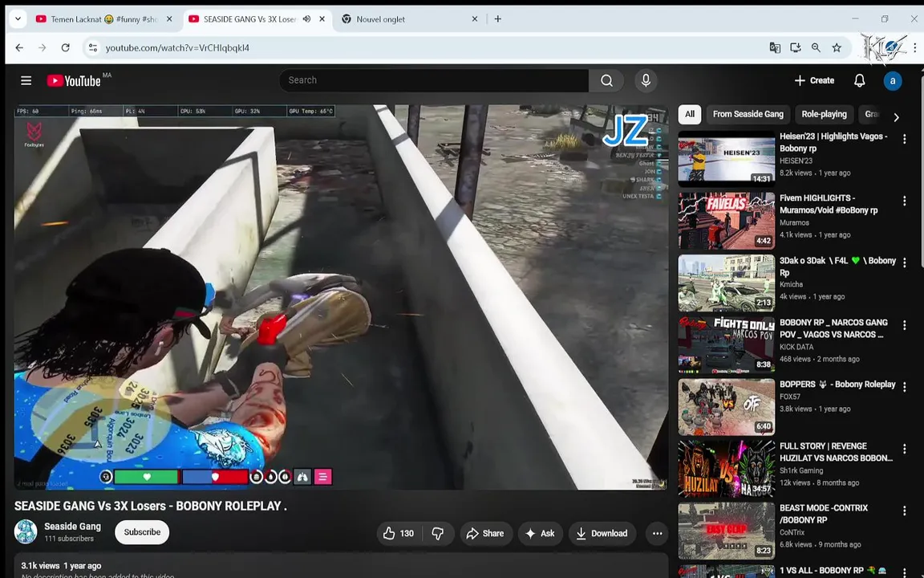Screen dimensions: 924x578
Task: Mute the SEASIDE GANG tab audio icon
Action: click(307, 19)
